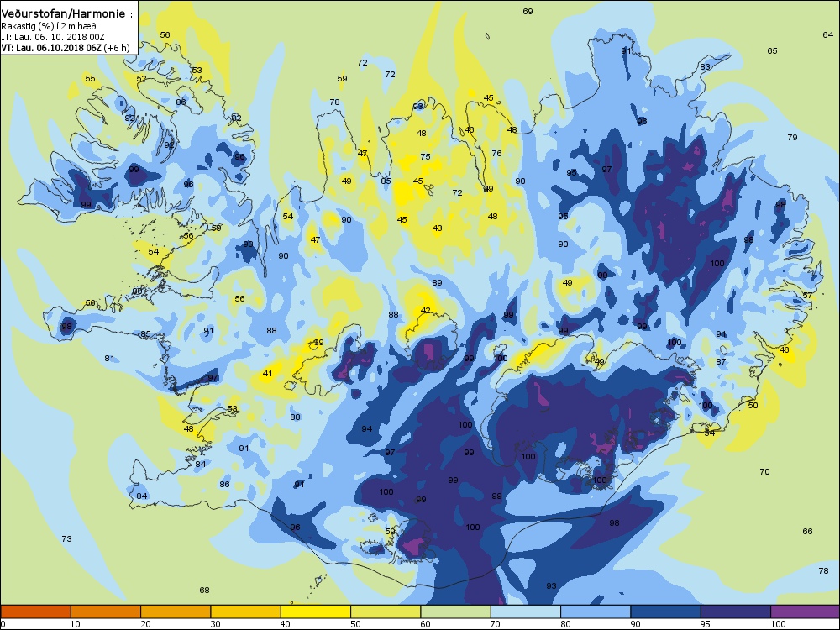Click the low humidity value 41
840x630 pixels.
click(x=267, y=374)
